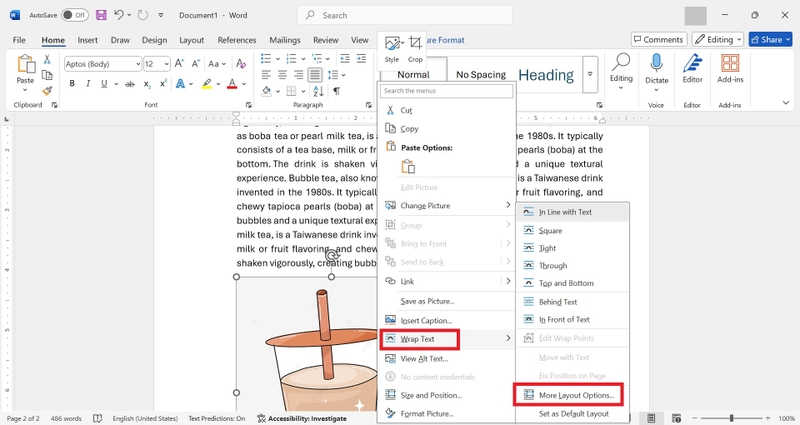
Task: Click the Search the menus field
Action: (446, 91)
